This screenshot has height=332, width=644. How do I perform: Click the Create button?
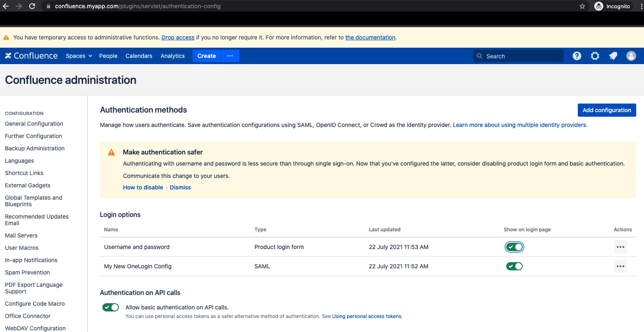point(207,56)
